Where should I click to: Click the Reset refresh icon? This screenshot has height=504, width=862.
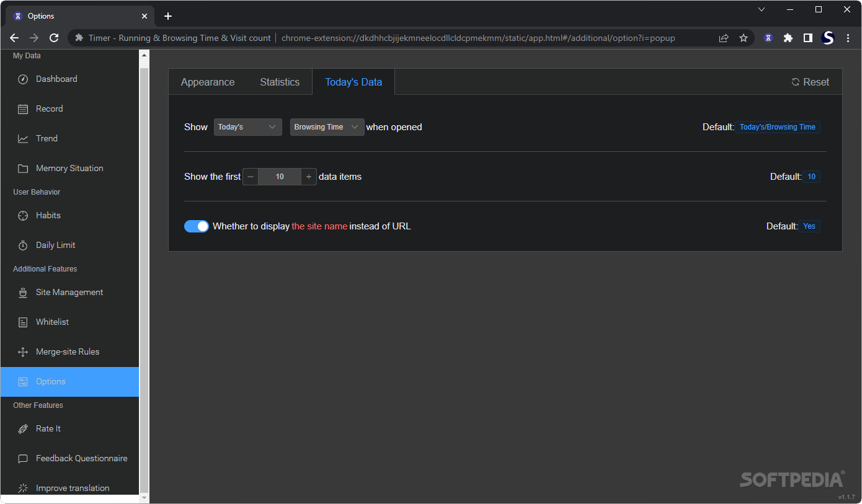click(x=796, y=82)
